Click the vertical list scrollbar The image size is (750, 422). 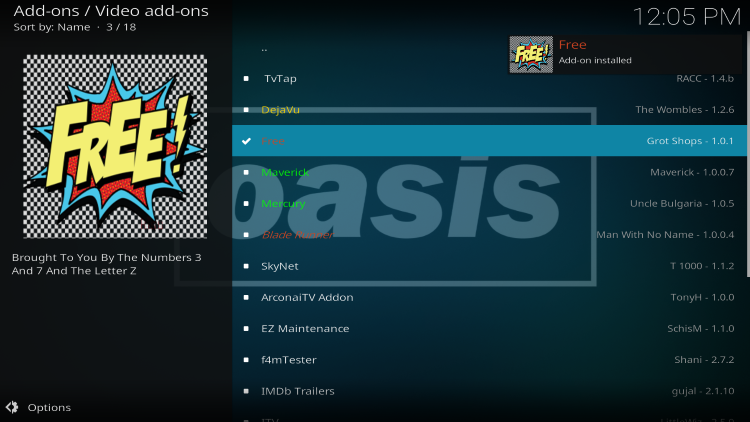click(748, 154)
